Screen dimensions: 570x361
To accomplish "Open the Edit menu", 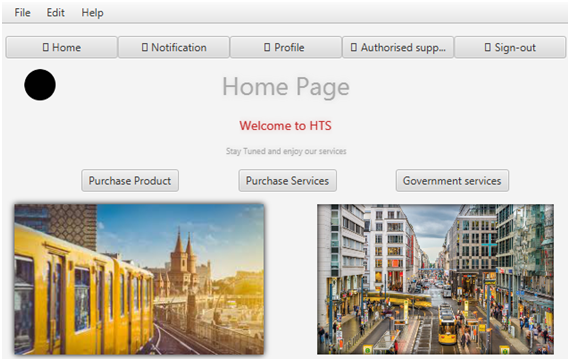I will click(55, 13).
